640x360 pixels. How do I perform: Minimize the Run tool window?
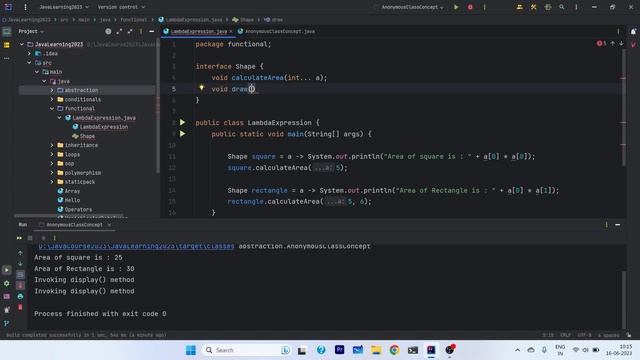[618, 224]
